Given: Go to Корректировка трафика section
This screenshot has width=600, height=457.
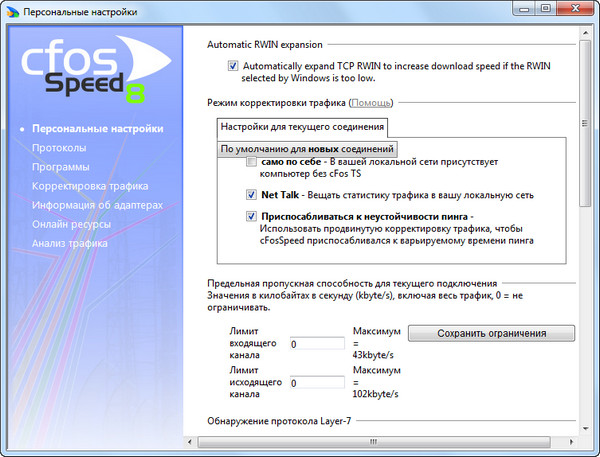Looking at the screenshot, I should pos(90,186).
